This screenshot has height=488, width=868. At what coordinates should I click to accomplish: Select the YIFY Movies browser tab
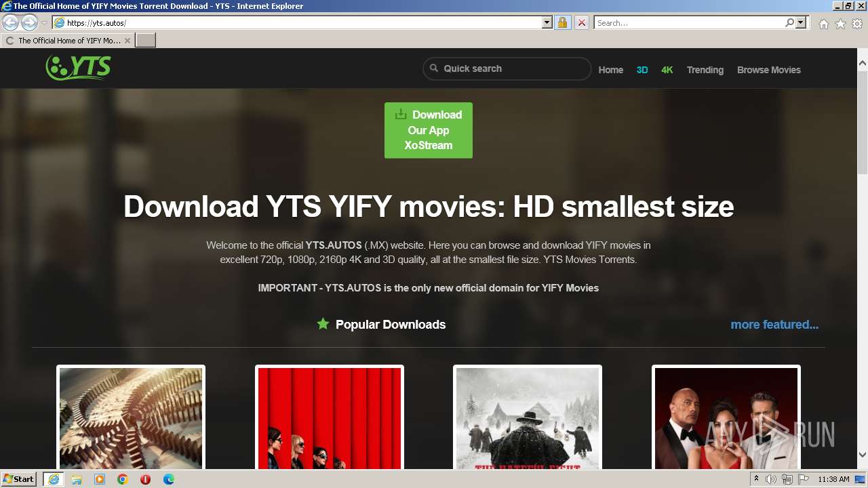tap(68, 41)
